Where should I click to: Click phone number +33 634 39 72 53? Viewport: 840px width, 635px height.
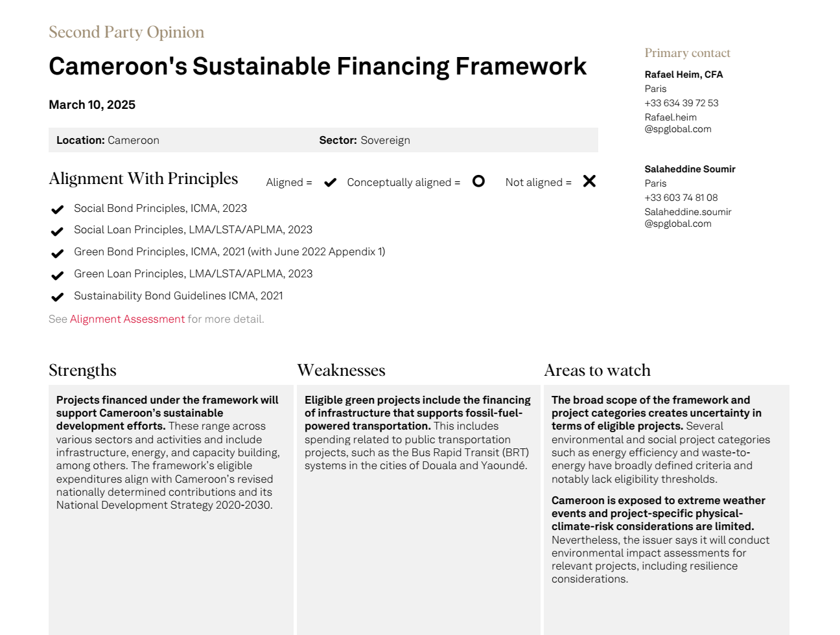pyautogui.click(x=681, y=103)
